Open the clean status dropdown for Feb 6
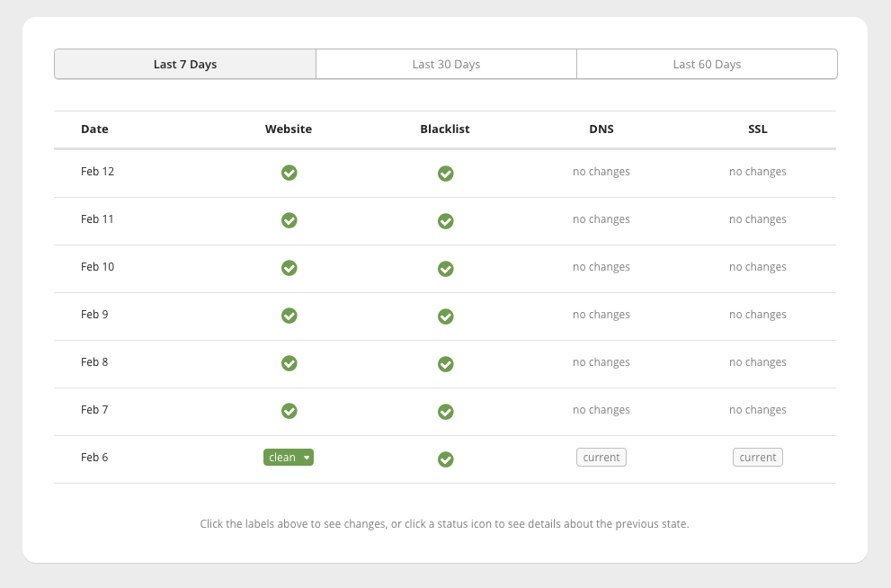 pyautogui.click(x=288, y=457)
